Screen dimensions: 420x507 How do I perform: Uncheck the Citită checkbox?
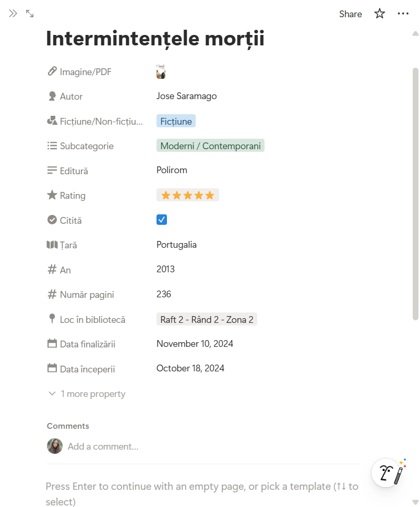pyautogui.click(x=162, y=220)
